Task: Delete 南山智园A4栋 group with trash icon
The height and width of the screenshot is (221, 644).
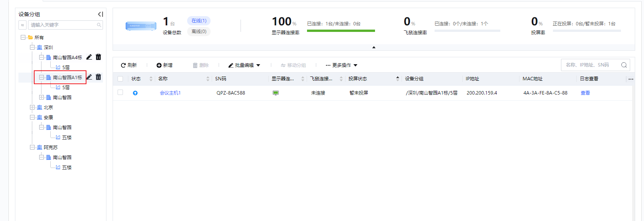Action: (98, 57)
